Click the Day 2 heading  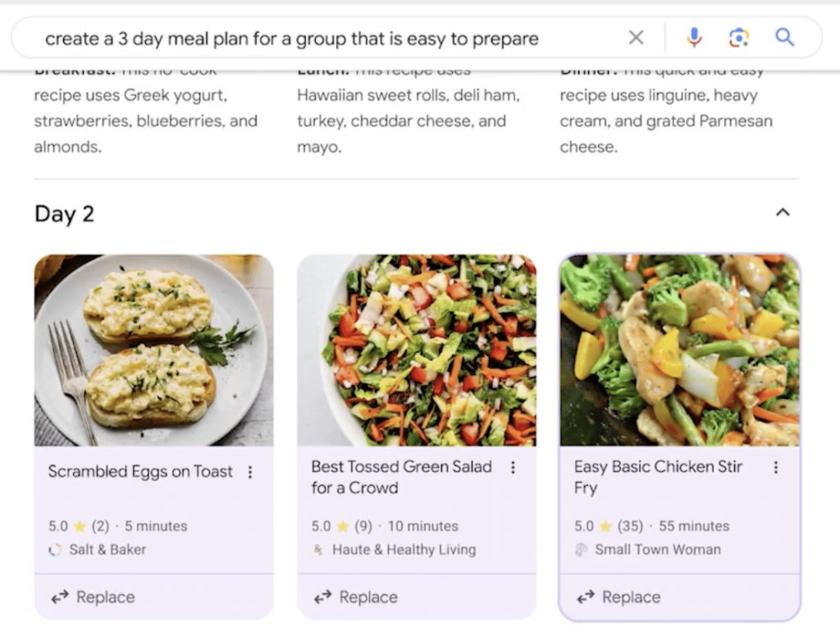click(x=64, y=214)
